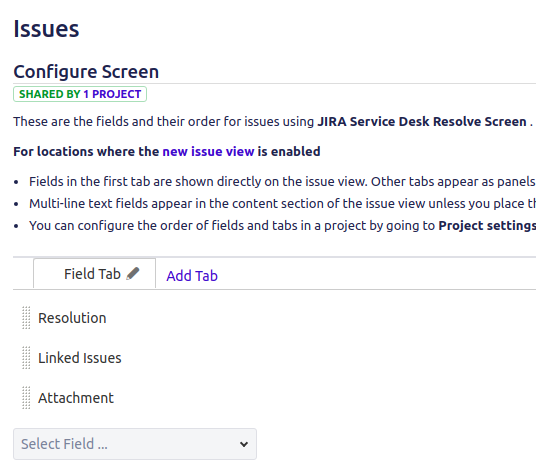Click the drag handle next to Linked Issues

click(x=26, y=358)
